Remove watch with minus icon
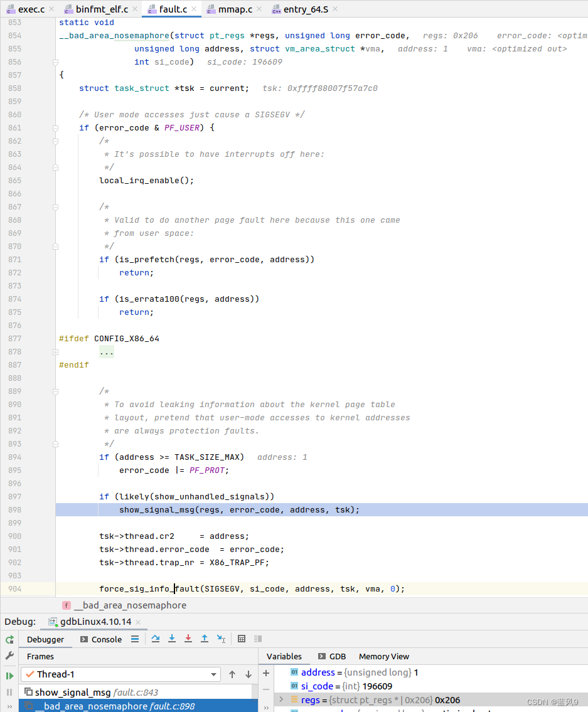 click(x=266, y=689)
